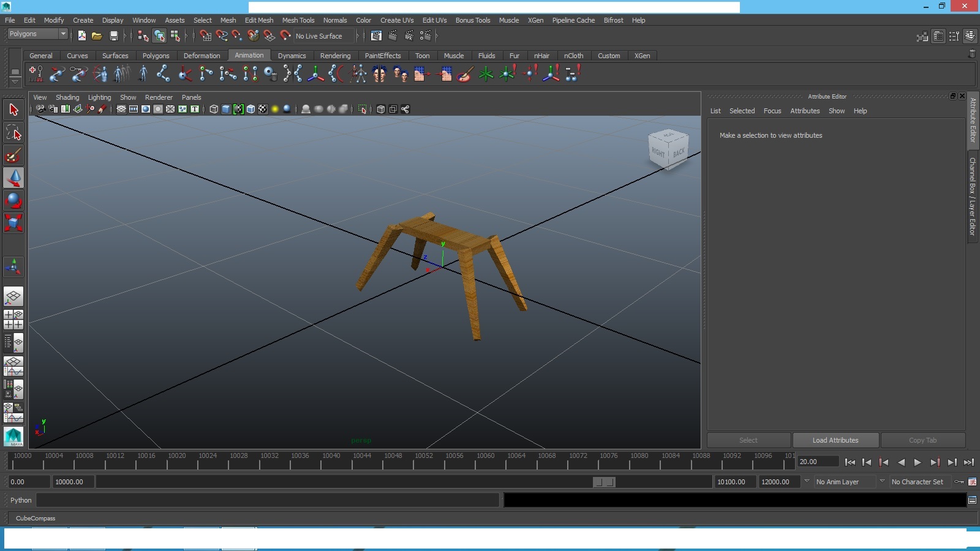Click New Scene icon
Image resolution: width=980 pixels, height=551 pixels.
click(81, 36)
